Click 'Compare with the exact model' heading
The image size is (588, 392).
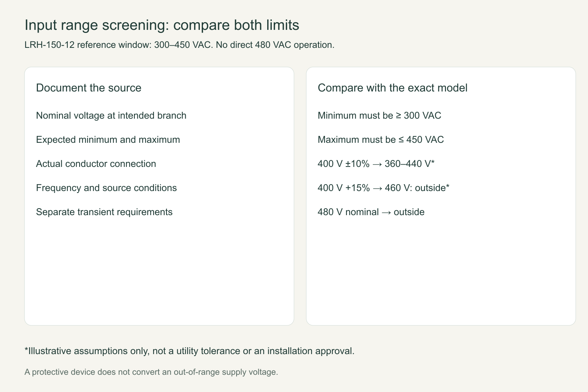(x=392, y=88)
